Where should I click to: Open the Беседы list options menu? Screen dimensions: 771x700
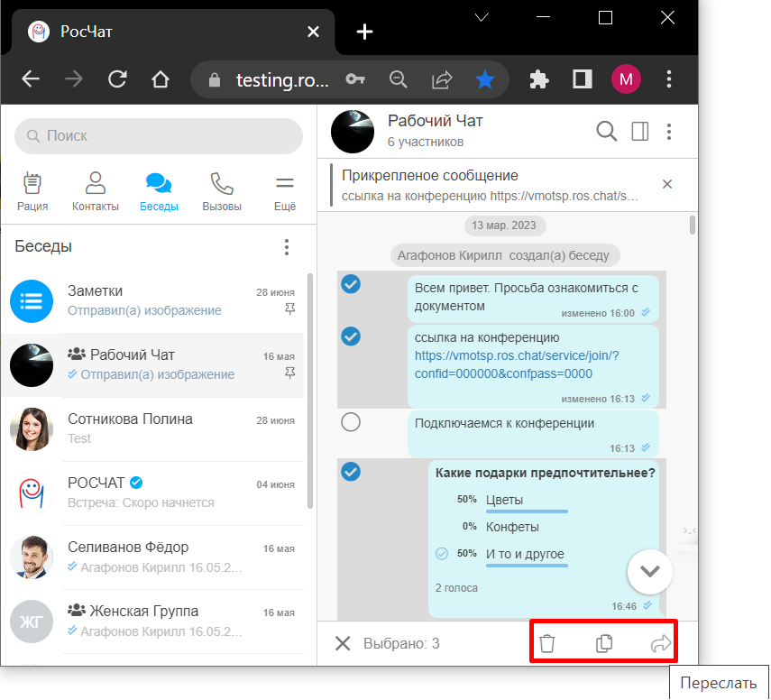(x=287, y=247)
